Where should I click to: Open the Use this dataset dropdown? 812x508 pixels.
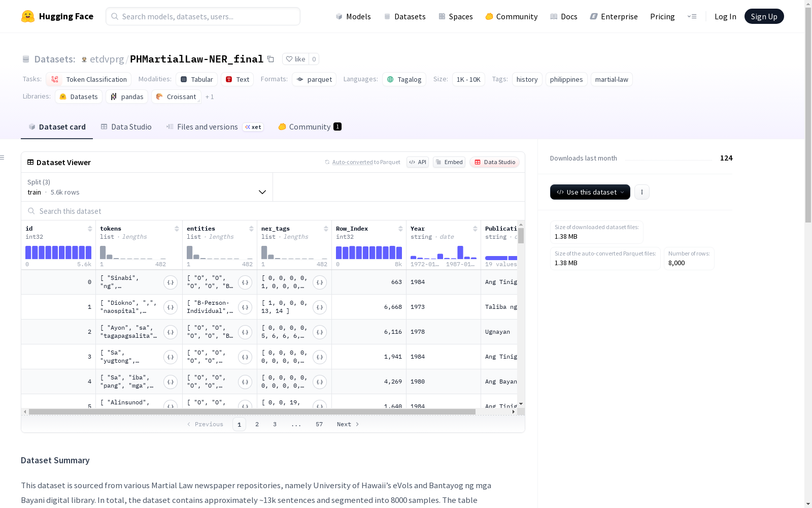click(x=590, y=192)
